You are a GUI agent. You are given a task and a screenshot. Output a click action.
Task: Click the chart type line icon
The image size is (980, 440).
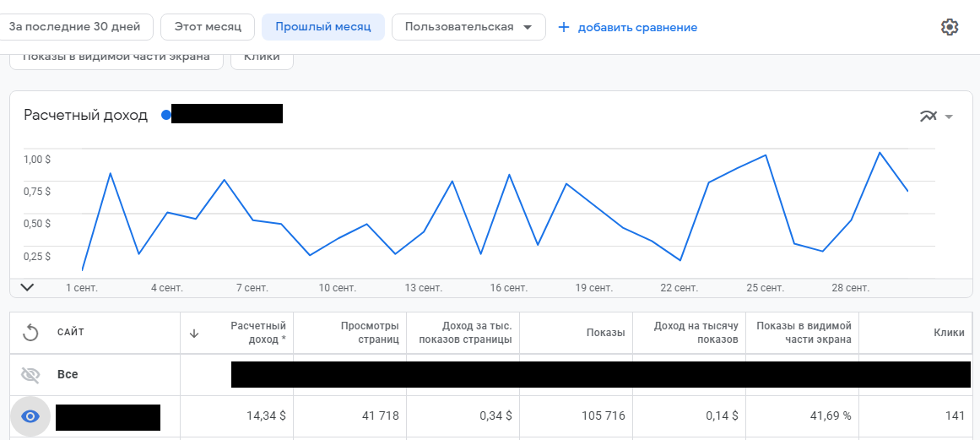click(x=929, y=117)
